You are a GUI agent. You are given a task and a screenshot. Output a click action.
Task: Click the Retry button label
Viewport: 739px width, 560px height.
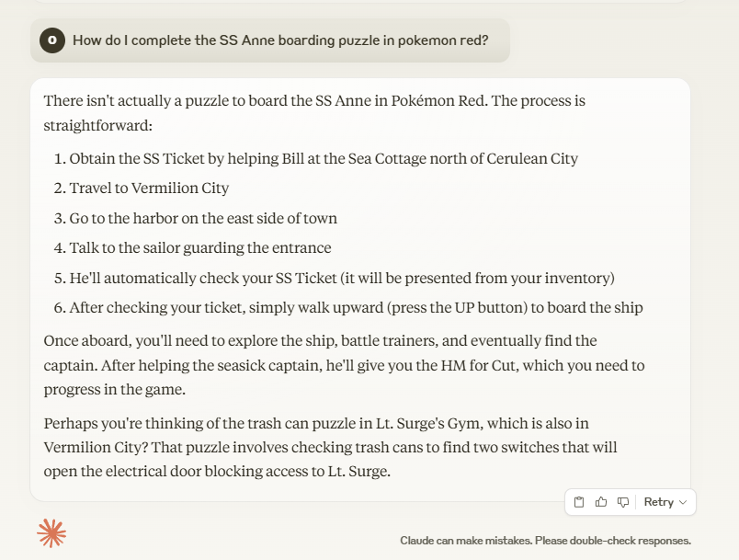[x=658, y=502]
